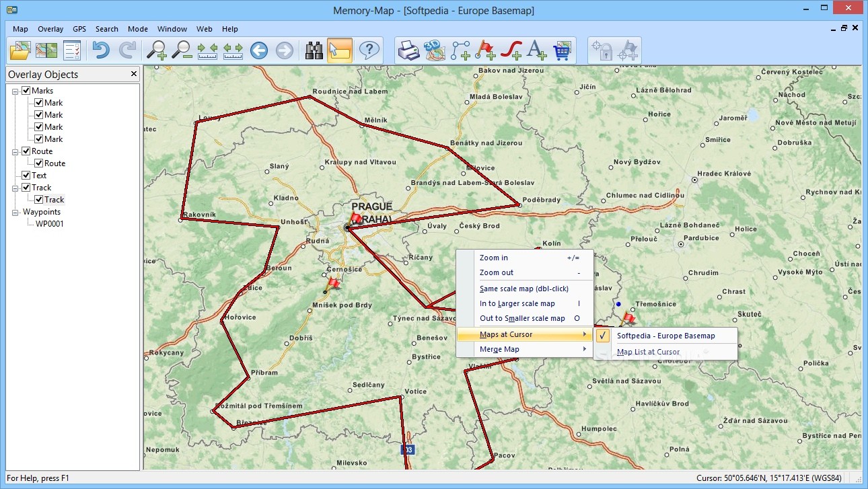
Task: Collapse the Track tree node
Action: coord(15,188)
